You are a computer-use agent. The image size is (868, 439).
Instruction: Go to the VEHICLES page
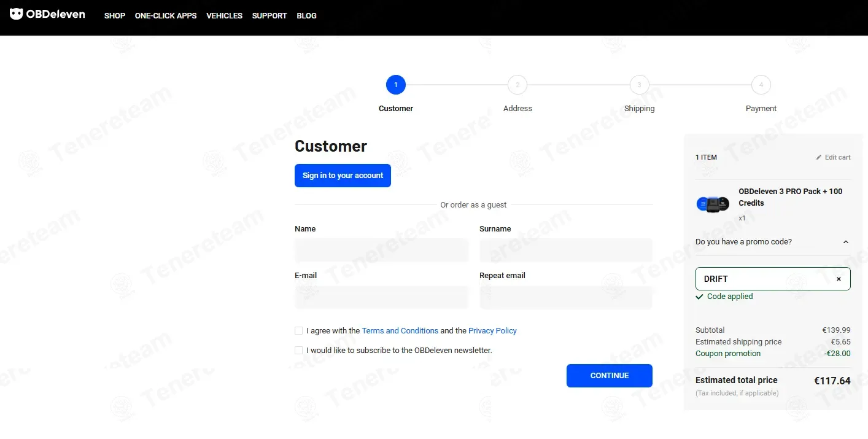(224, 16)
